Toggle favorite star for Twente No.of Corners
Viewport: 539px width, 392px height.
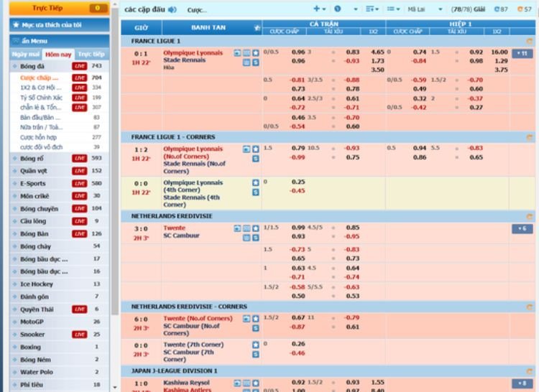coord(255,318)
